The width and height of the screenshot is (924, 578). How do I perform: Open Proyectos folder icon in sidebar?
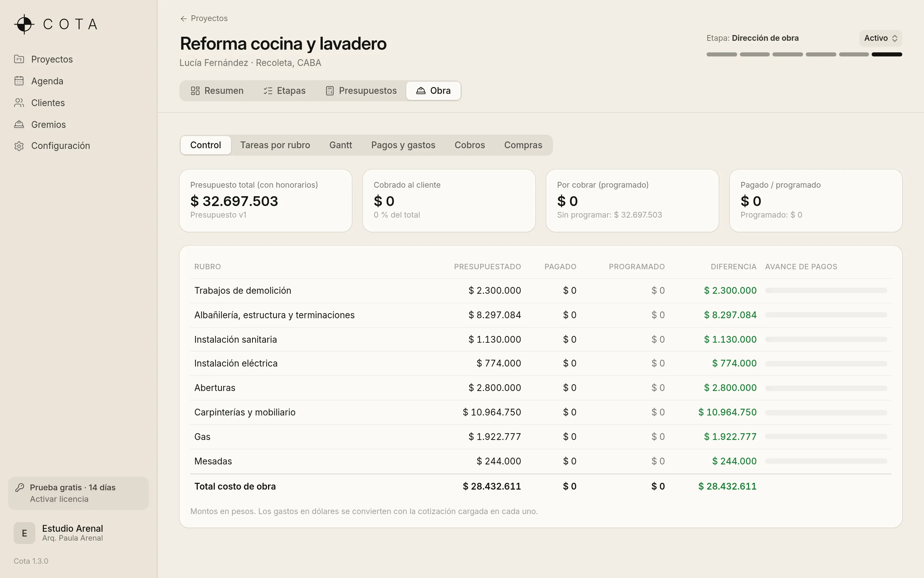[19, 59]
